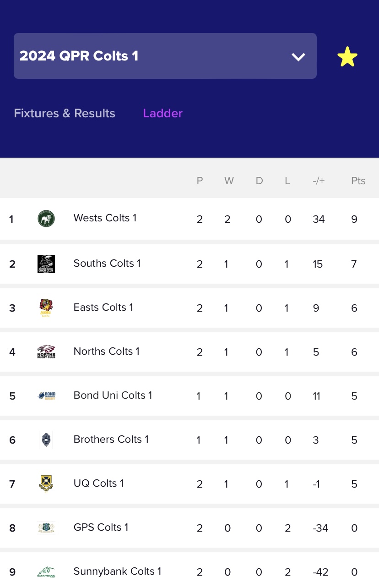The width and height of the screenshot is (379, 588).
Task: Toggle the yellow favourite star
Action: 347,56
